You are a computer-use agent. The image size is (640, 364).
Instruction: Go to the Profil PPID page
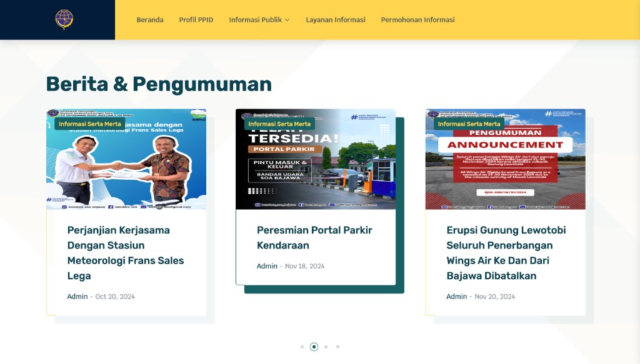(x=196, y=19)
